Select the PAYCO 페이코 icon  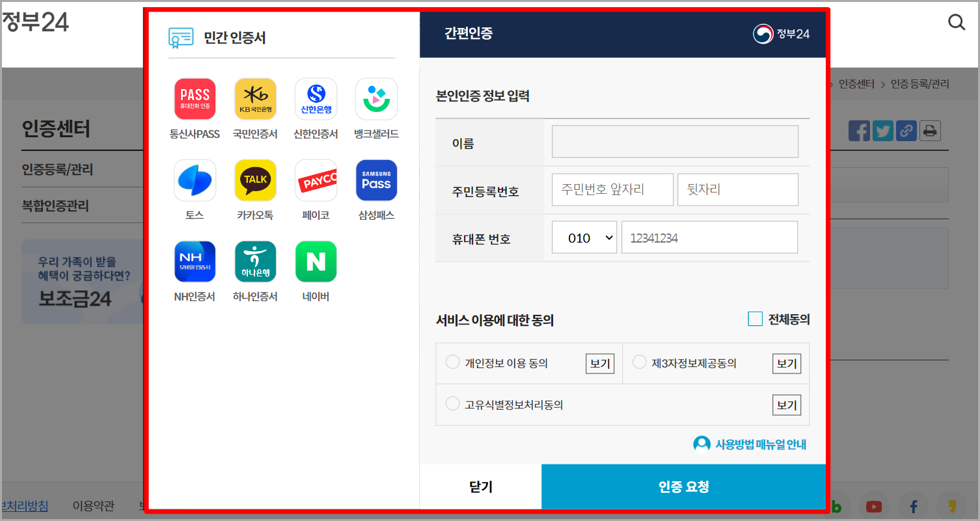click(x=316, y=180)
